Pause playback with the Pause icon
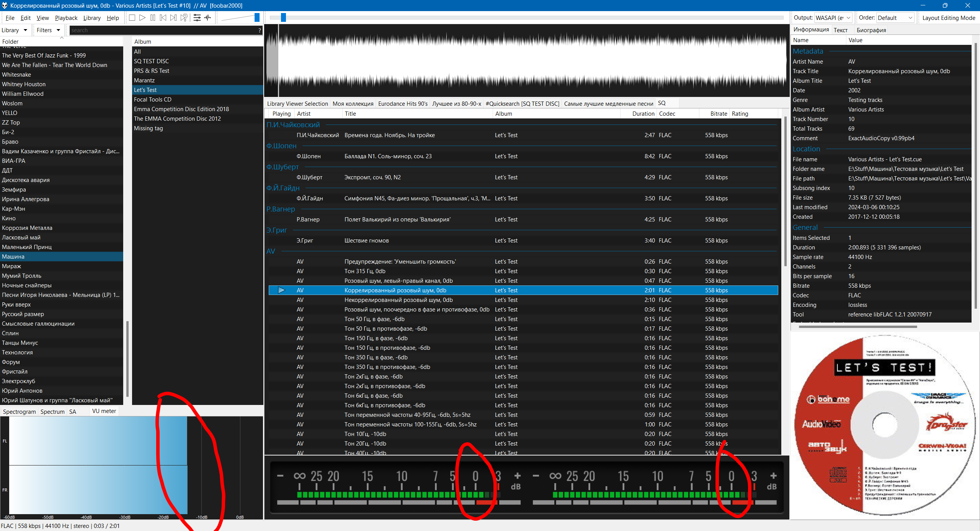This screenshot has height=531, width=980. [x=153, y=18]
